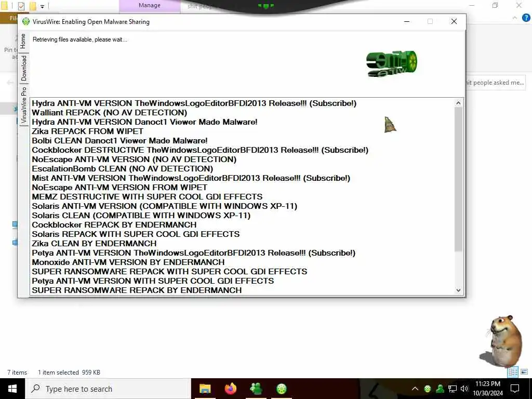Click the Manage ribbon tab in File Explorer
Image resolution: width=532 pixels, height=399 pixels.
(149, 5)
